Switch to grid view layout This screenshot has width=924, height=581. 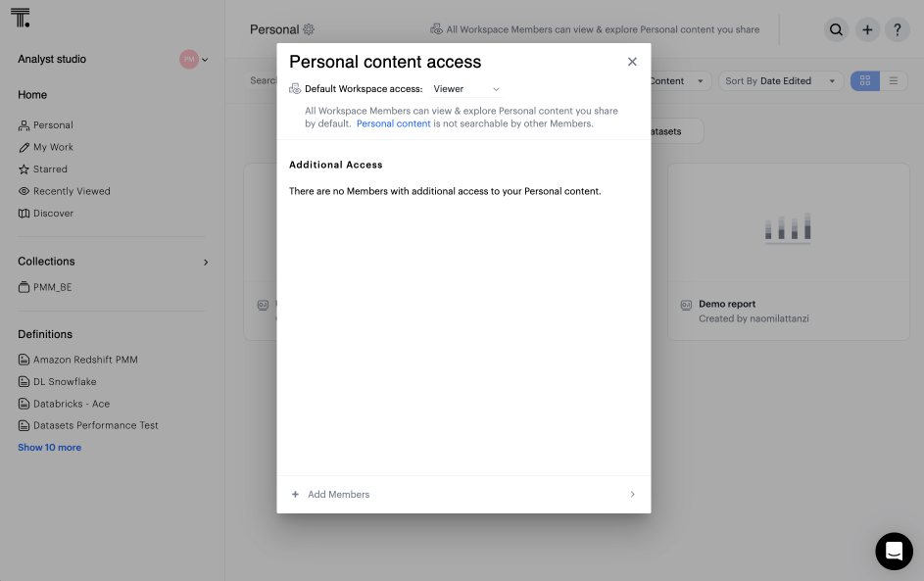pos(865,81)
